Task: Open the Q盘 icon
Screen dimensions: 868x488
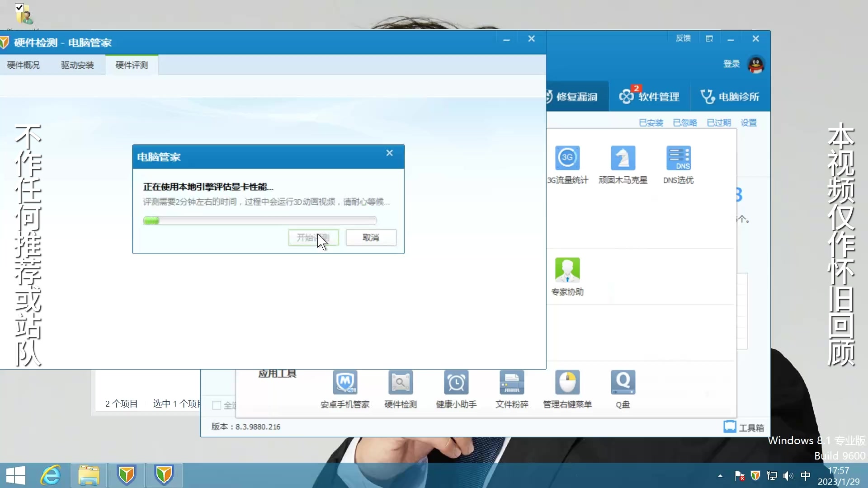Action: (623, 382)
